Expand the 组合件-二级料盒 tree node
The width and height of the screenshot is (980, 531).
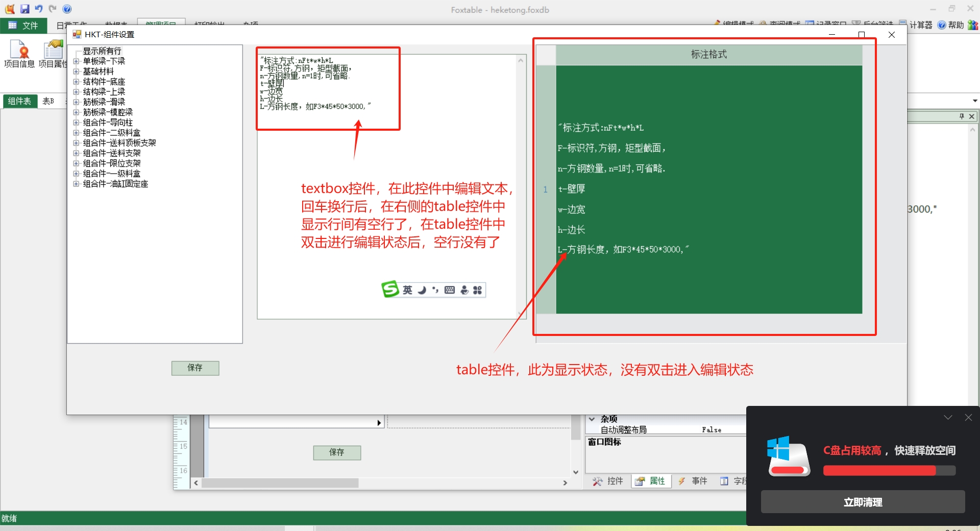76,133
